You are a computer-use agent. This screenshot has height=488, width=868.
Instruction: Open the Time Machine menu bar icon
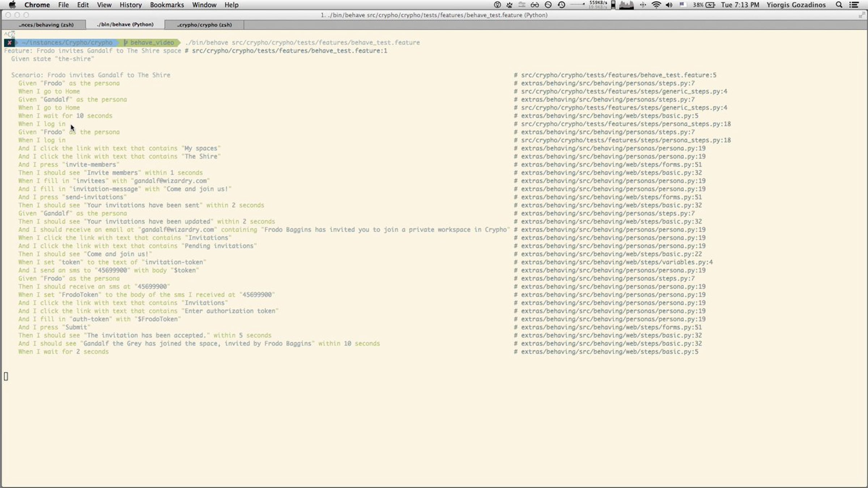click(561, 5)
